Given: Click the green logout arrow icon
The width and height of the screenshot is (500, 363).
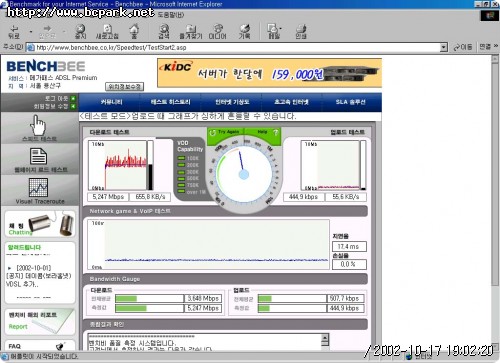Looking at the screenshot, I should 73,98.
